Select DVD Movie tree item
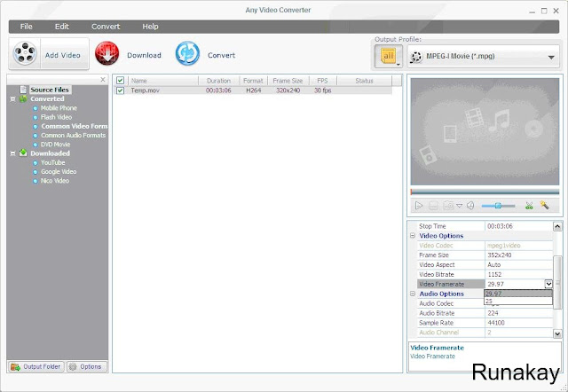This screenshot has width=568, height=392. 55,144
